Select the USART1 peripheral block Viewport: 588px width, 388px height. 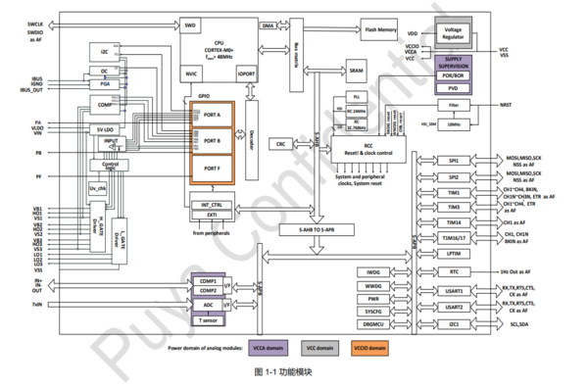tap(454, 291)
